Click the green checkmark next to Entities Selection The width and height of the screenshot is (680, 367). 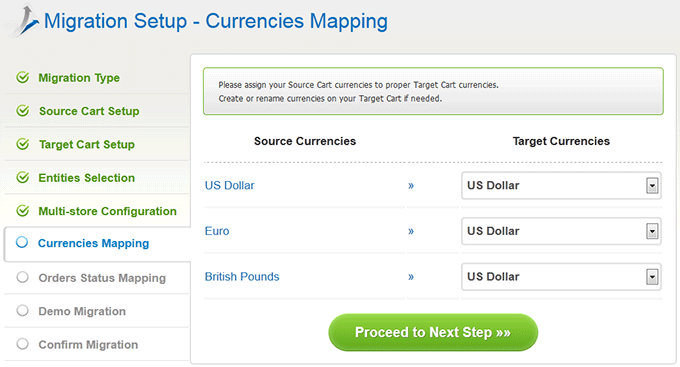23,177
